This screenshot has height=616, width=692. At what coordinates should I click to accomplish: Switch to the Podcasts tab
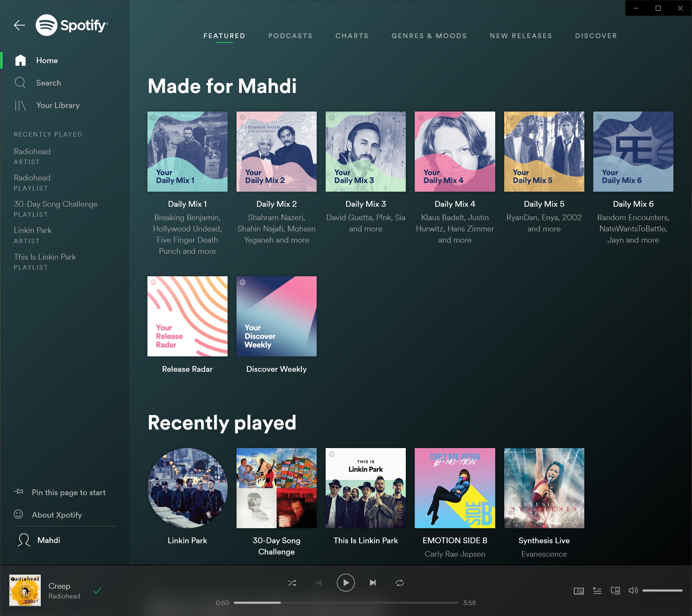pyautogui.click(x=290, y=36)
